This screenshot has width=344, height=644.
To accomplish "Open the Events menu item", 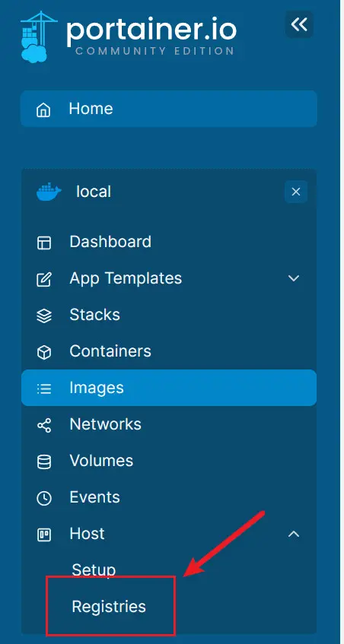I will (169, 497).
